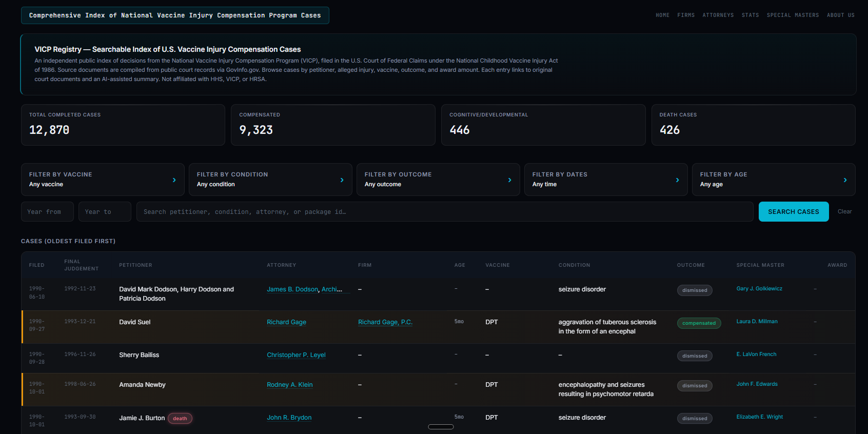
Task: Open special master Laura D. Millman link
Action: [x=757, y=321]
